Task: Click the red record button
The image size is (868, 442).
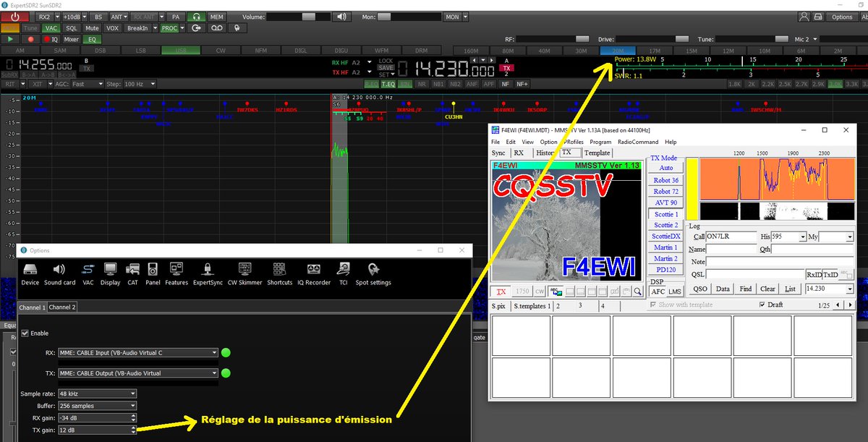Action: (30, 39)
